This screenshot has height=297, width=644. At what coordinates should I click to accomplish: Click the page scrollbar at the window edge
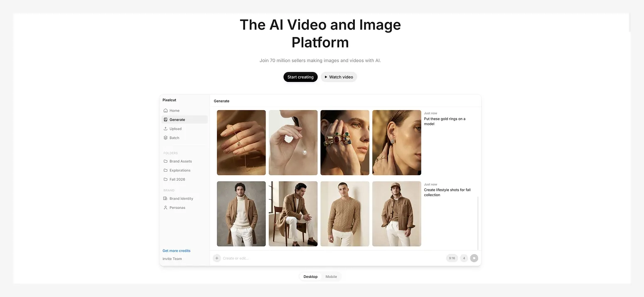tap(630, 22)
